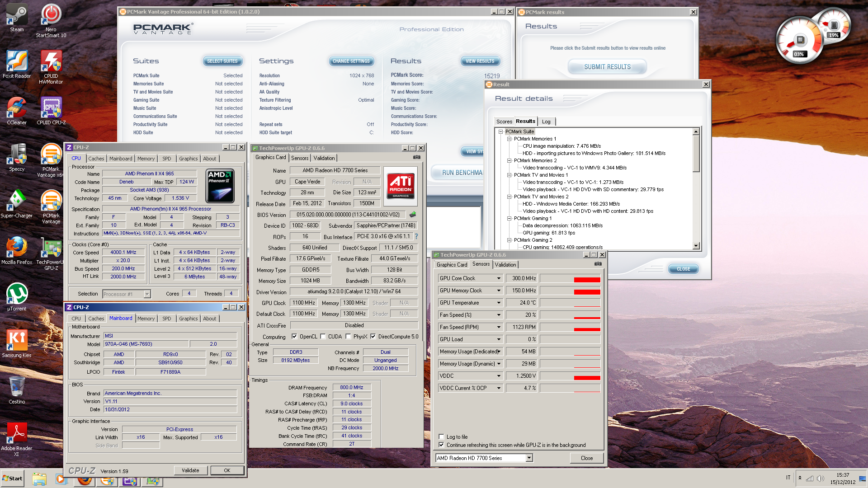Click the SUBMIT RESULTS button
Viewport: 868px width, 488px height.
(607, 67)
